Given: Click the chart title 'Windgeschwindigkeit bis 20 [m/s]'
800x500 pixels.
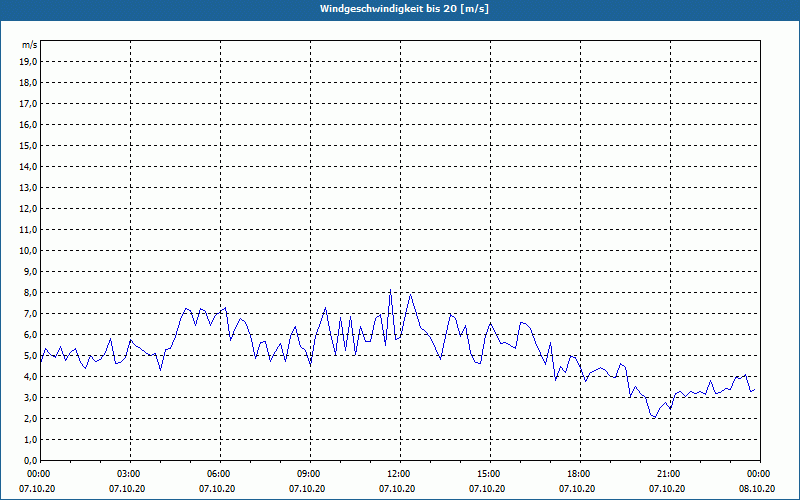Looking at the screenshot, I should click(x=404, y=9).
